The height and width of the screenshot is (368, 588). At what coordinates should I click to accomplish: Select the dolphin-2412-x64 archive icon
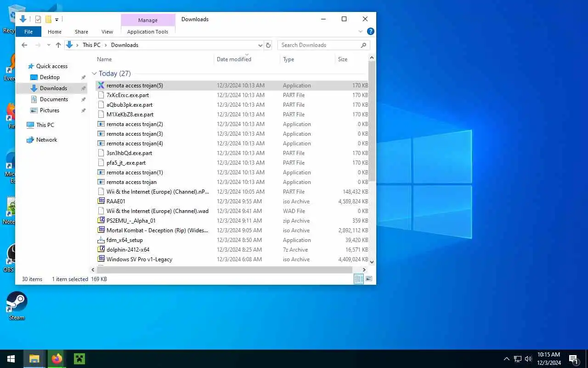coord(102,250)
